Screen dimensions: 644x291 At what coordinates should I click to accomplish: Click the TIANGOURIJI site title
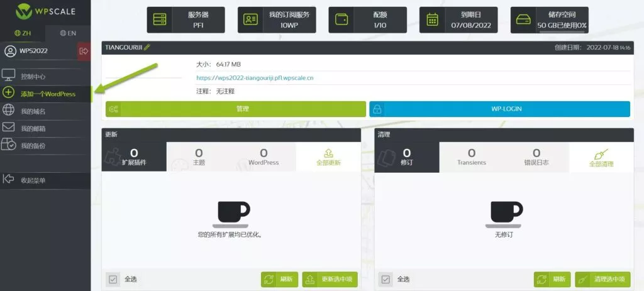point(124,47)
